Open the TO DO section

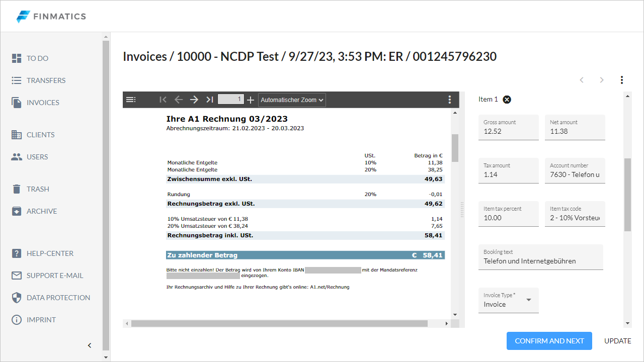click(x=37, y=58)
